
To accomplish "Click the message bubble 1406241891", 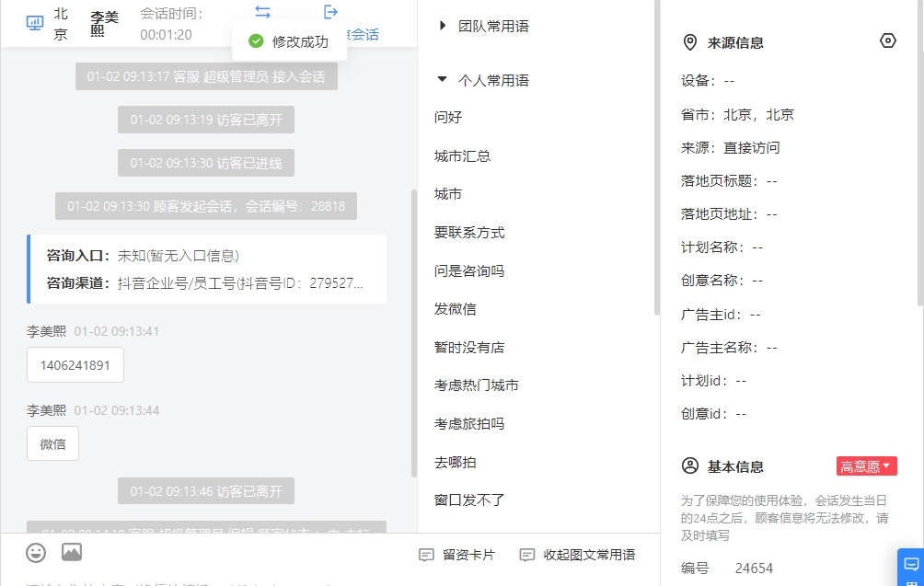I will tap(75, 365).
